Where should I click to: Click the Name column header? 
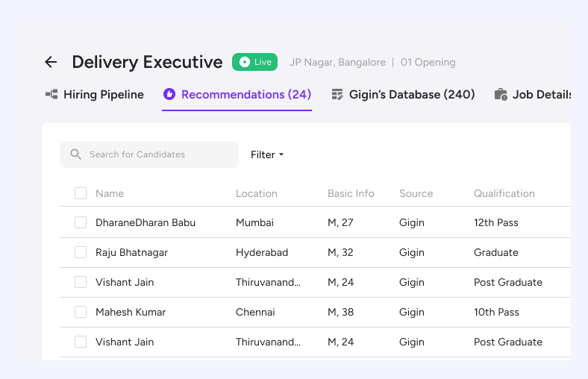coord(110,193)
